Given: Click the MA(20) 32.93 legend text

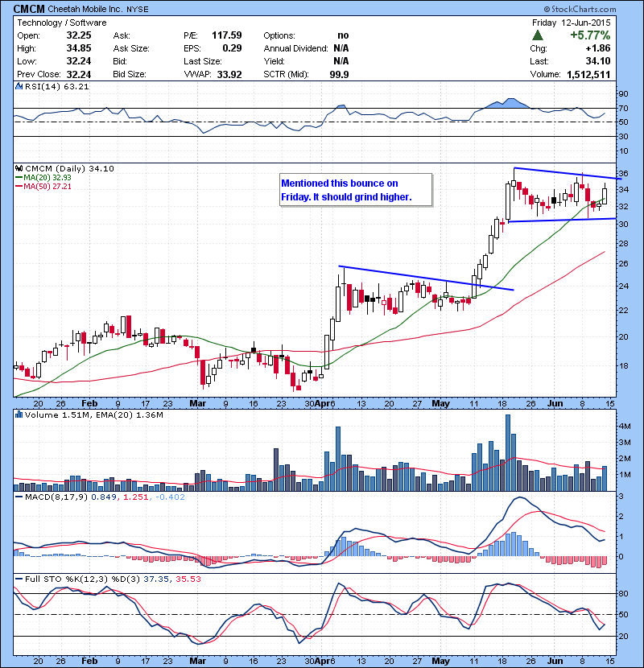Looking at the screenshot, I should [47, 178].
